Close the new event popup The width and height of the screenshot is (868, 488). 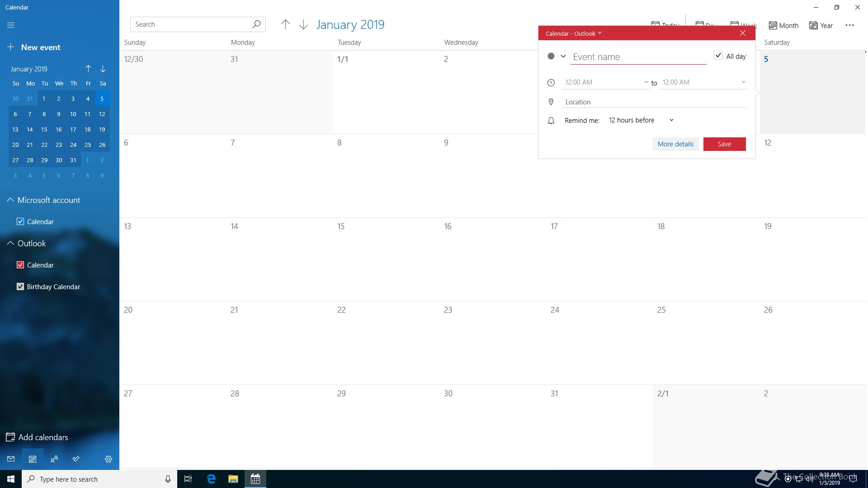(x=742, y=33)
